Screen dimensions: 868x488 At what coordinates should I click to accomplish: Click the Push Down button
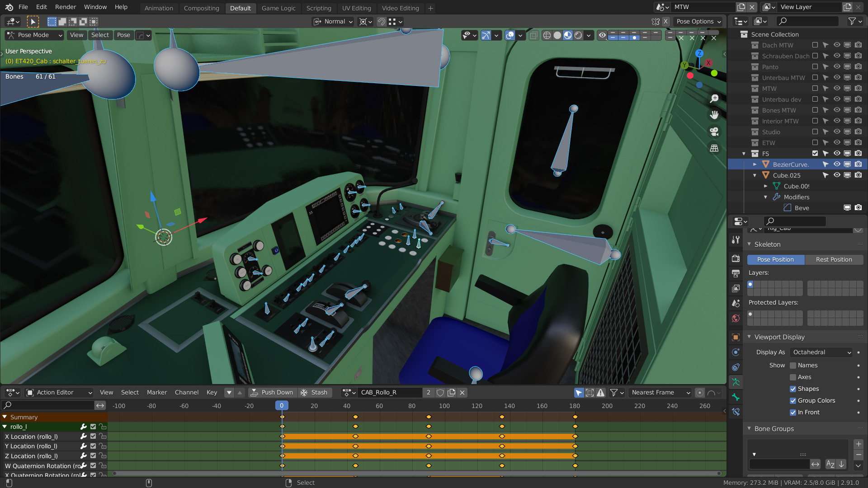[x=272, y=392]
